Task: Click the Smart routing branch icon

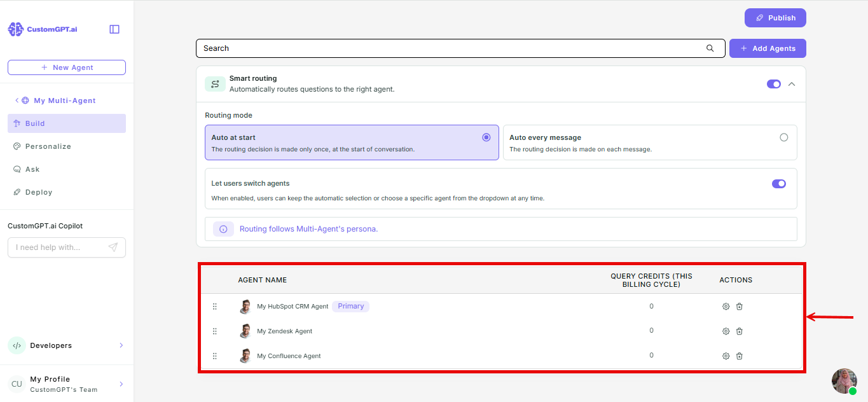Action: [x=215, y=84]
